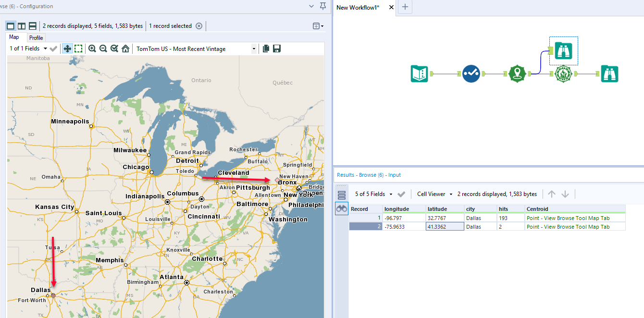This screenshot has width=644, height=318.
Task: Zoom in on the map
Action: coord(92,48)
